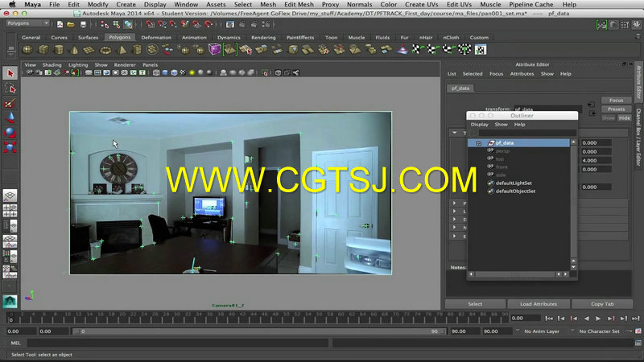Toggle wireframe cube display in viewport toolbar
644x362 pixels.
tap(156, 72)
